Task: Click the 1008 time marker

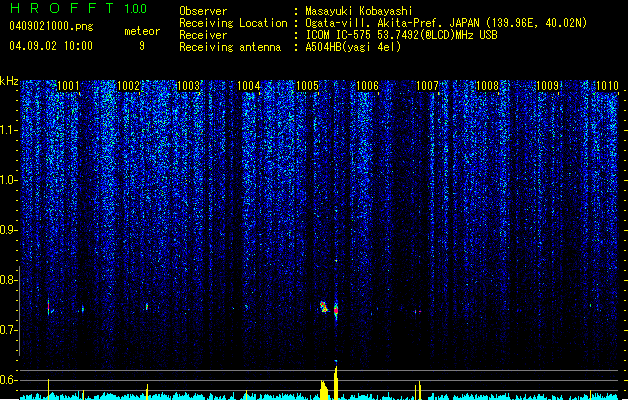Action: [x=487, y=86]
